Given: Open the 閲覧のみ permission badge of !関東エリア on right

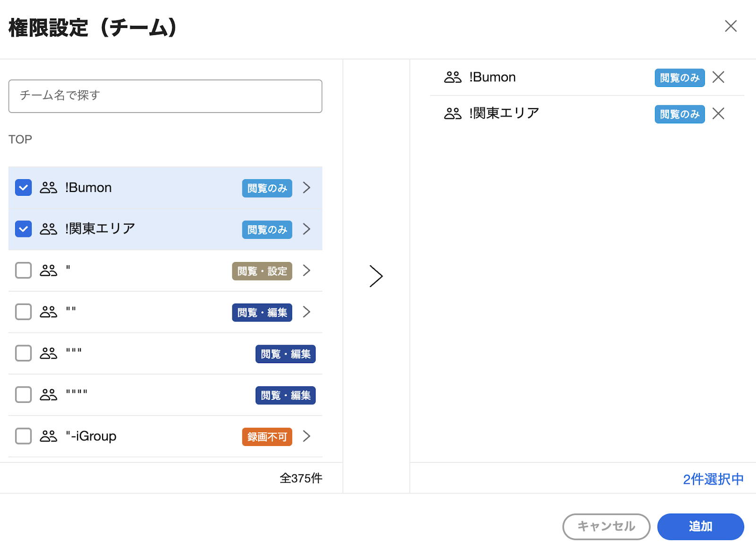Looking at the screenshot, I should pyautogui.click(x=679, y=114).
